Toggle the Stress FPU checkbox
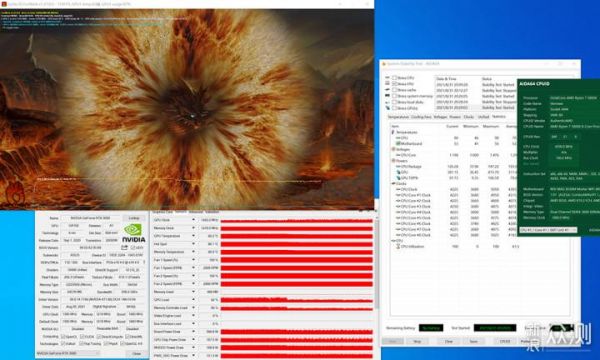The image size is (600, 360). (394, 83)
